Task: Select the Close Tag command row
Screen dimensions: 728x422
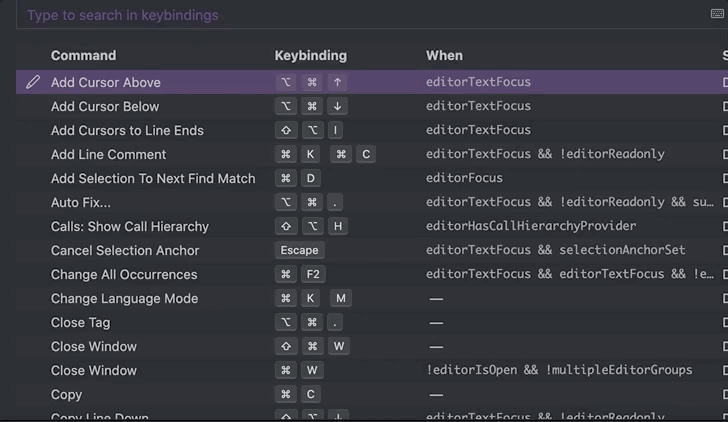Action: [x=81, y=322]
